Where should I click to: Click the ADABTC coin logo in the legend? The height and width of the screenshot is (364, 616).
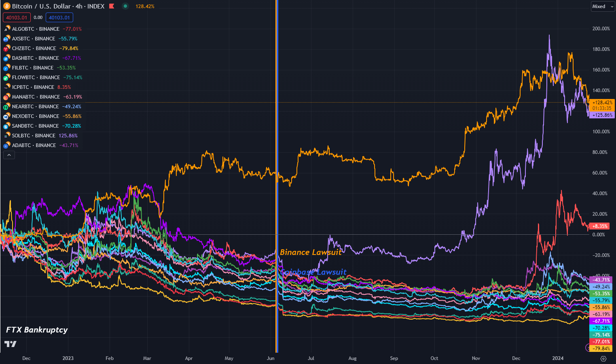click(6, 145)
